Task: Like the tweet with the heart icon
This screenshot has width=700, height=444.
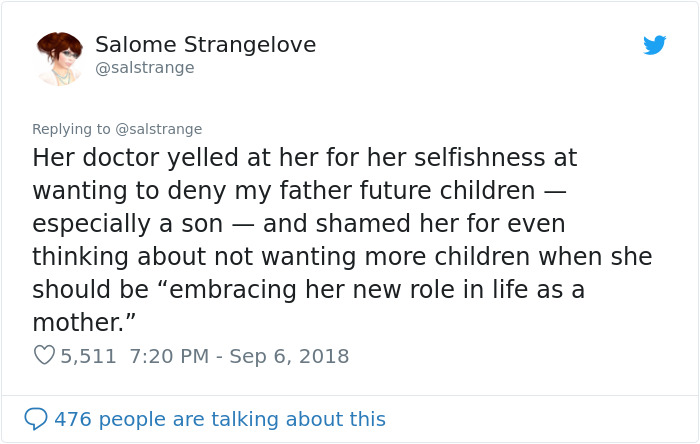Action: pos(43,355)
